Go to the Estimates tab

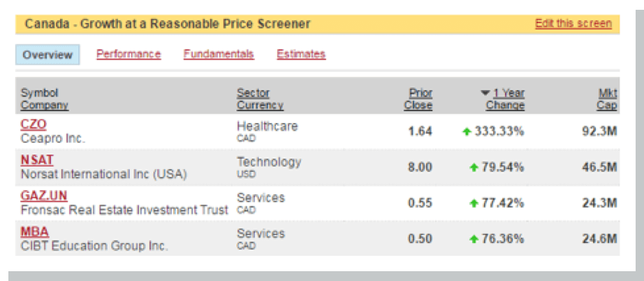(x=301, y=55)
